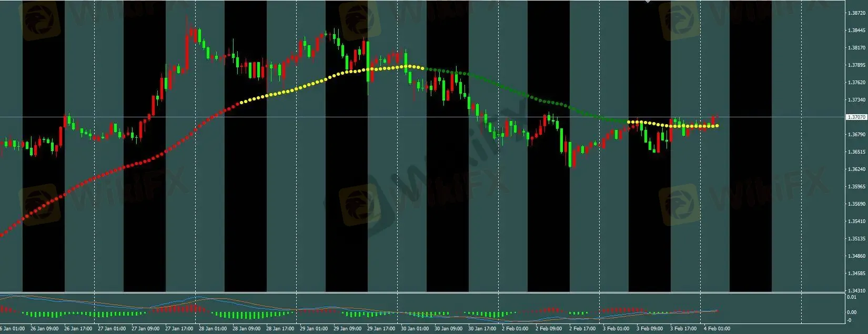Select the 2 Feb 09:00 time label
The height and width of the screenshot is (334, 868).
(548, 329)
